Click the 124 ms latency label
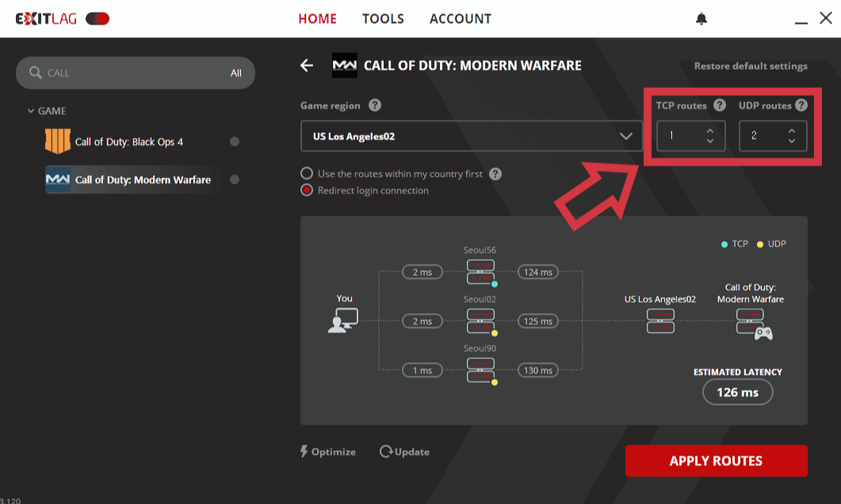The height and width of the screenshot is (504, 841). [x=538, y=272]
